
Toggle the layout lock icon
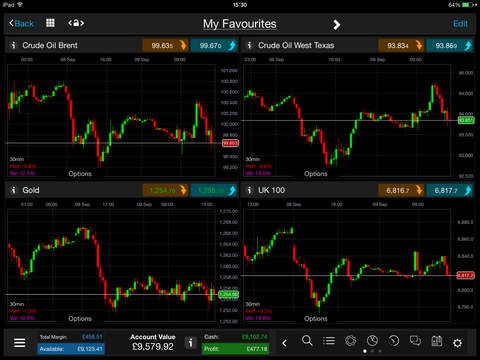pos(76,23)
